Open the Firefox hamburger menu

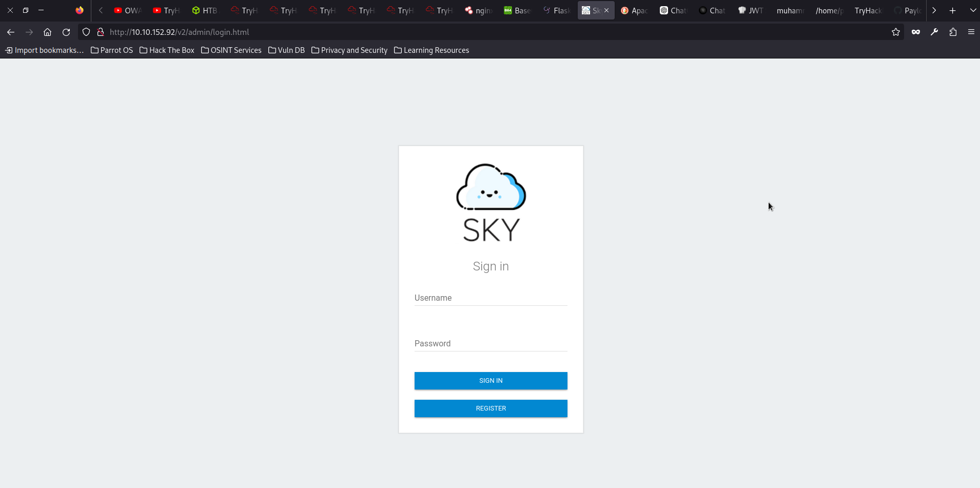pos(971,32)
